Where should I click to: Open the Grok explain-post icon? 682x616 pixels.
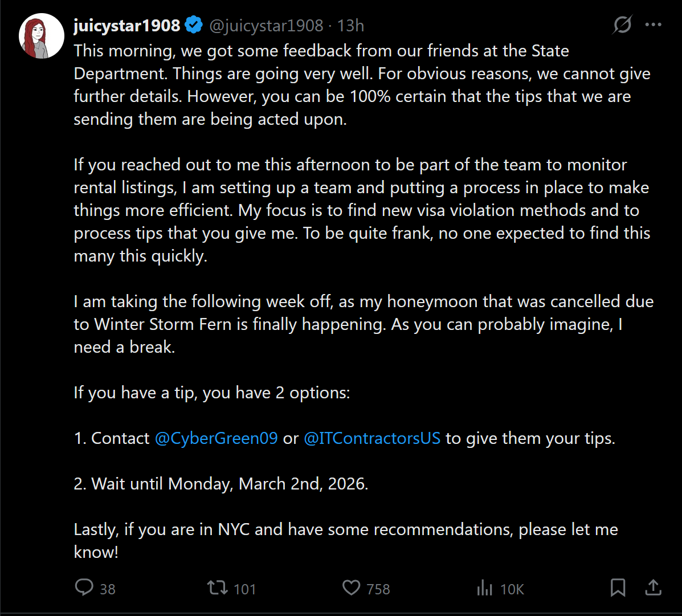coord(622,25)
